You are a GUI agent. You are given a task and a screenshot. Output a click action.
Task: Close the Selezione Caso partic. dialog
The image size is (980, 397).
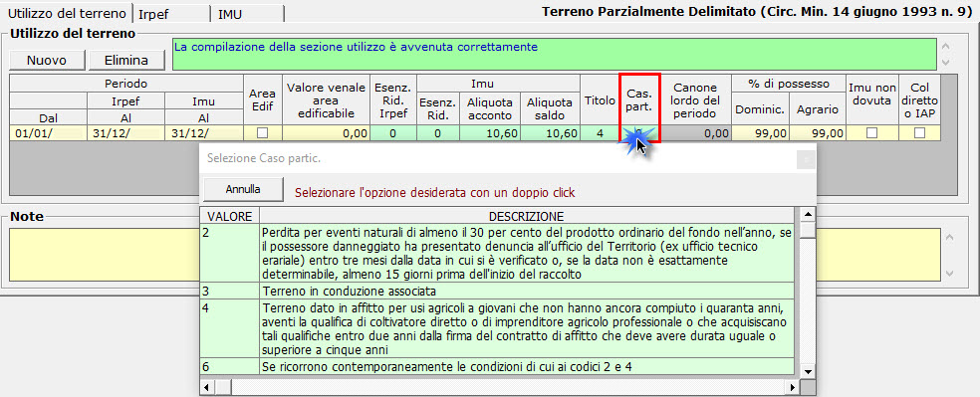(806, 160)
